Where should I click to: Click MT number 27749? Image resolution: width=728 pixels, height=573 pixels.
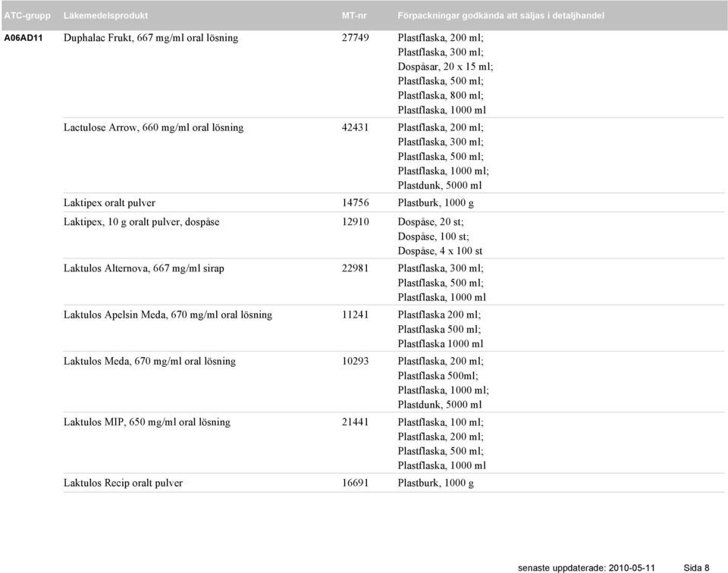pos(355,38)
